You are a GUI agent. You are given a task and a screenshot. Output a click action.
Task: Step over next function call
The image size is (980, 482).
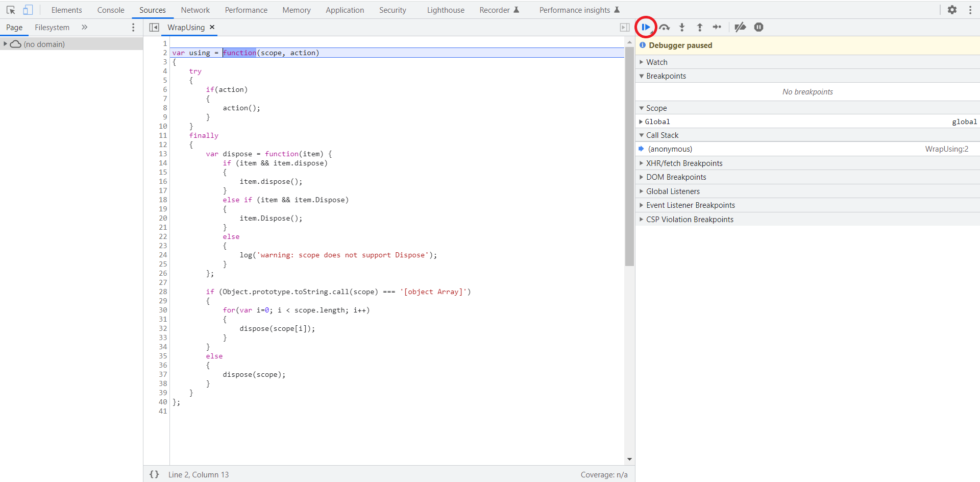tap(664, 27)
